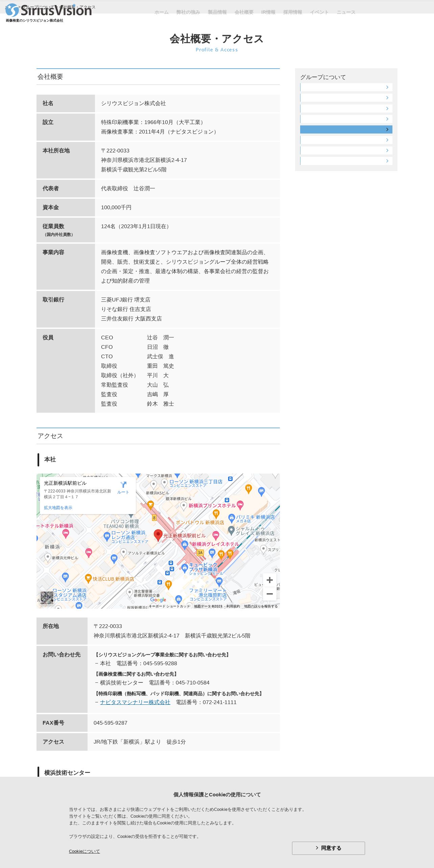The height and width of the screenshot is (868, 434).
Task: Open 会社概要 menu item
Action: [x=244, y=12]
